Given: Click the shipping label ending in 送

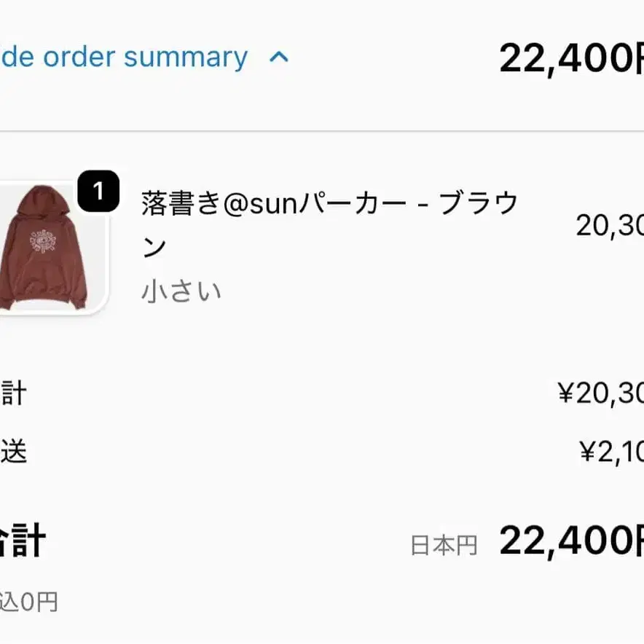Looking at the screenshot, I should [13, 452].
